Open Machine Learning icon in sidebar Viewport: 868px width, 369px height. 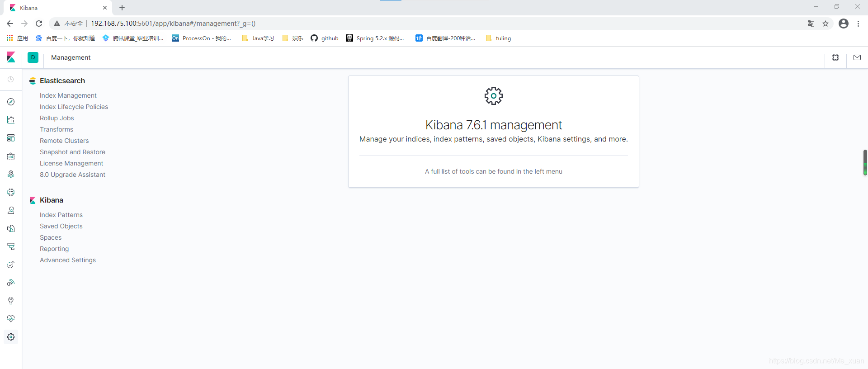pos(11,192)
